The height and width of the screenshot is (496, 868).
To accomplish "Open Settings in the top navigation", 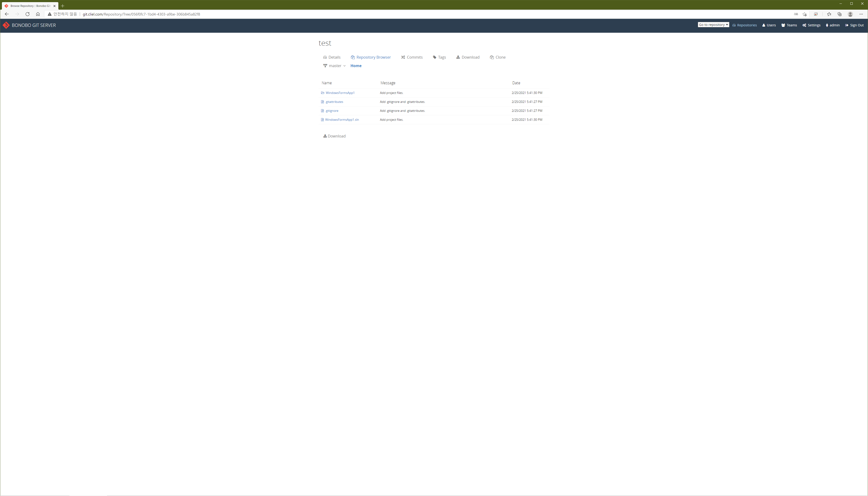I will coord(812,25).
